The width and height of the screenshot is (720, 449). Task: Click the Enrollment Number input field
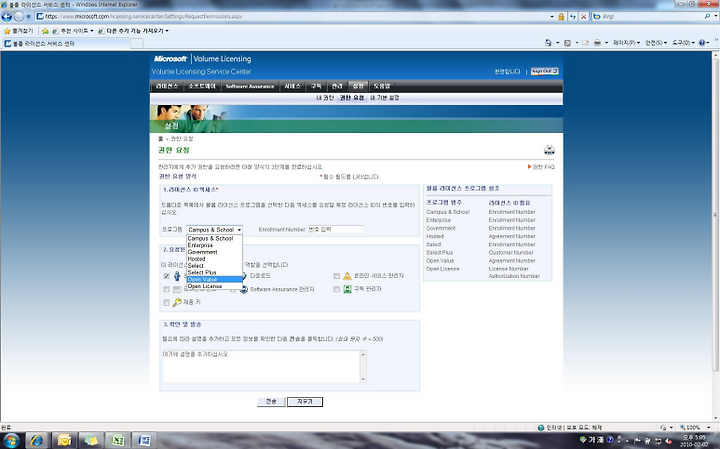(336, 230)
